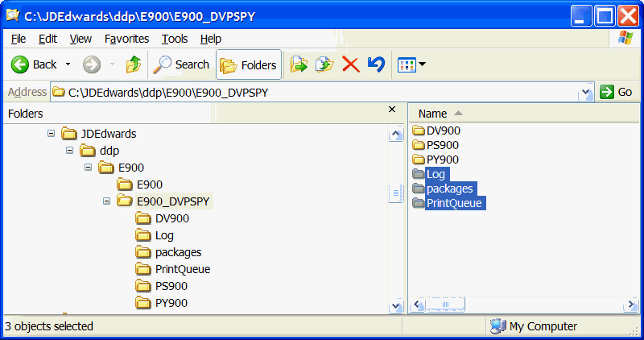
Task: Open the Search pane
Action: pyautogui.click(x=181, y=64)
